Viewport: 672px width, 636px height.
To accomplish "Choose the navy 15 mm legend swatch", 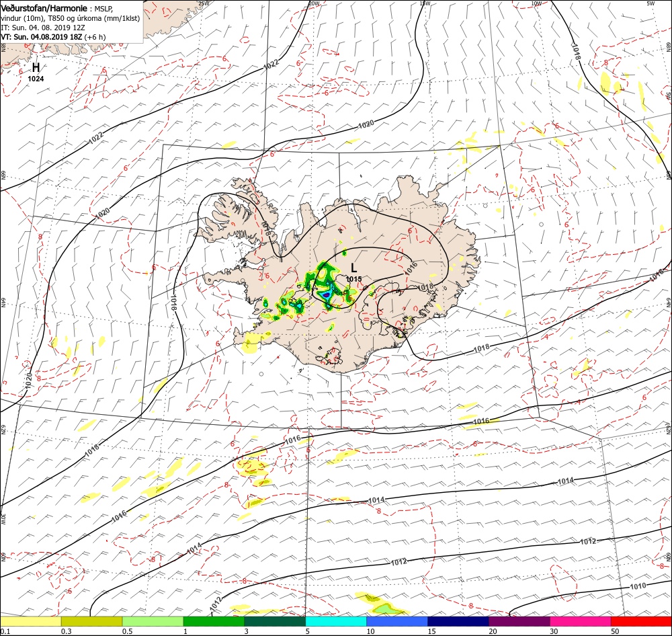I will pyautogui.click(x=458, y=621).
